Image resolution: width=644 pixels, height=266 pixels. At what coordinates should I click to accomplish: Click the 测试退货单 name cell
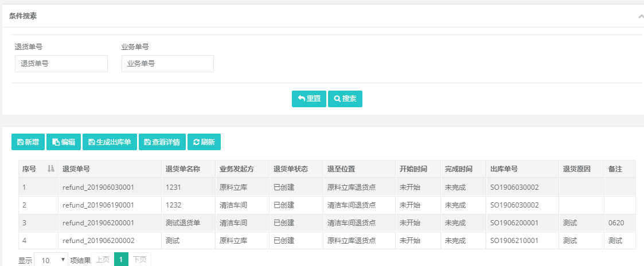tap(188, 223)
